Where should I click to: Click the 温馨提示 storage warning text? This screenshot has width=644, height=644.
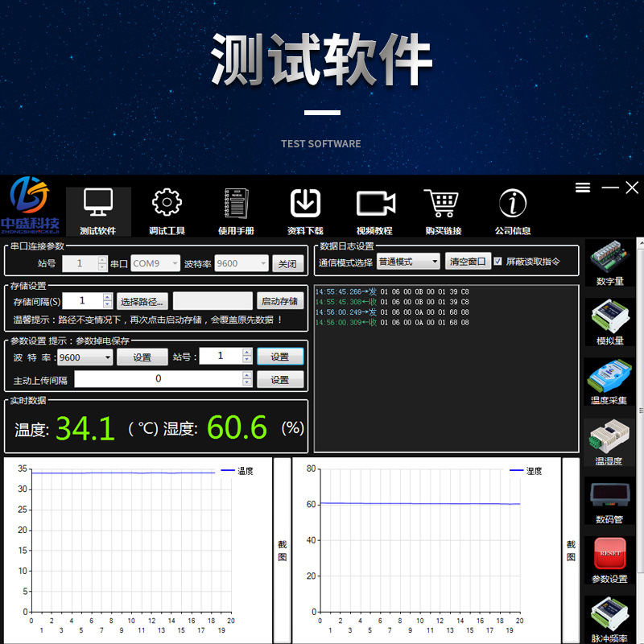[x=148, y=320]
